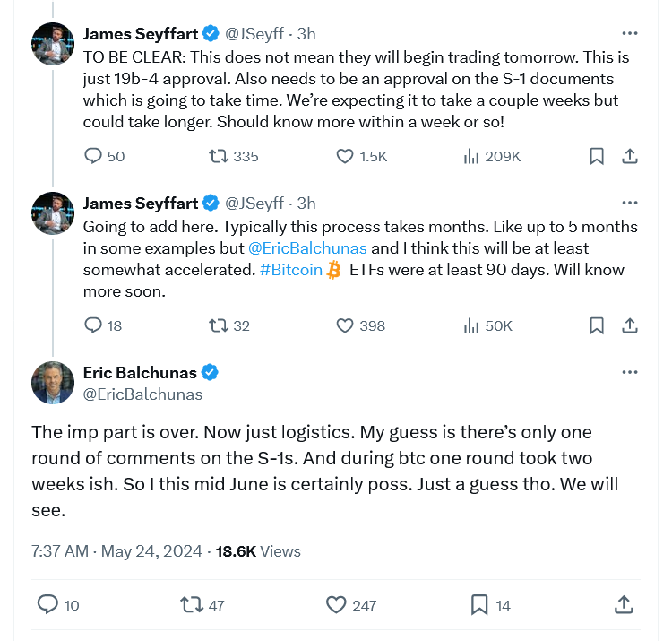The width and height of the screenshot is (672, 641).
Task: Share Eric Balchunas' main tweet
Action: (623, 605)
